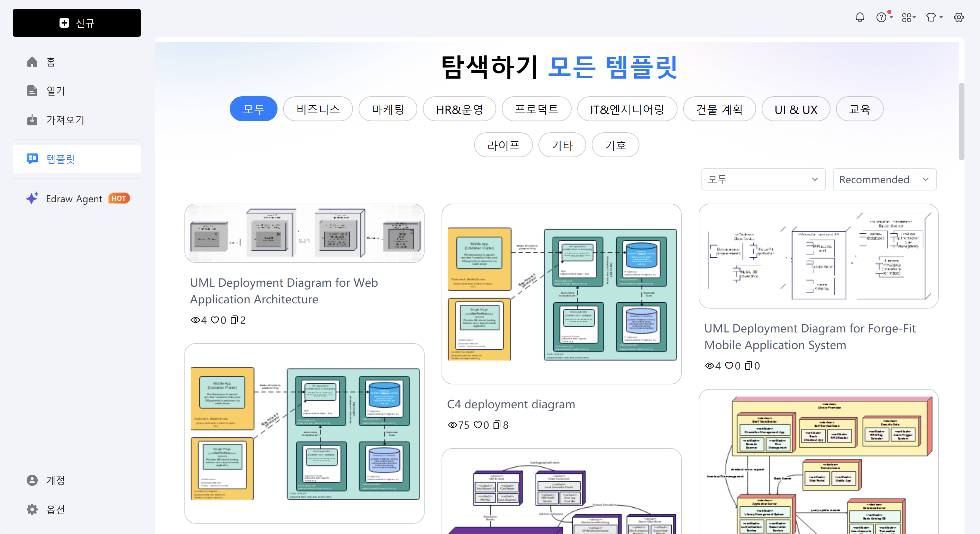Like the UML Web Application Architecture heart

215,320
